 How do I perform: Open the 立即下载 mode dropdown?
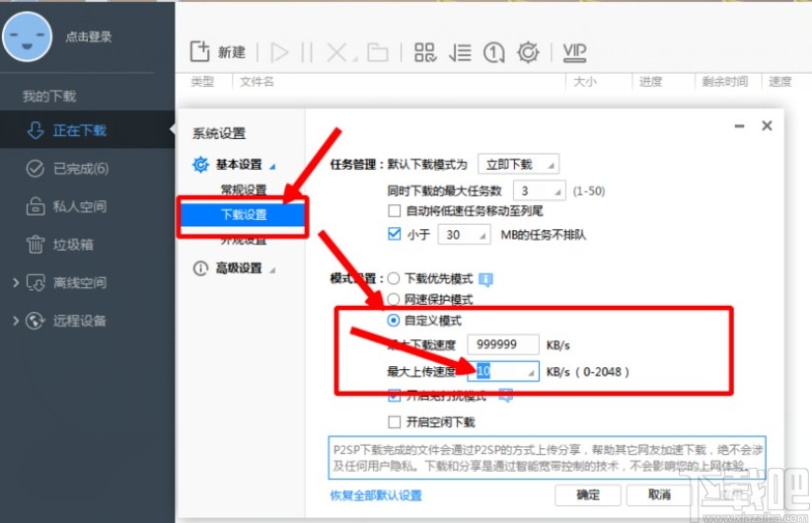coord(518,164)
